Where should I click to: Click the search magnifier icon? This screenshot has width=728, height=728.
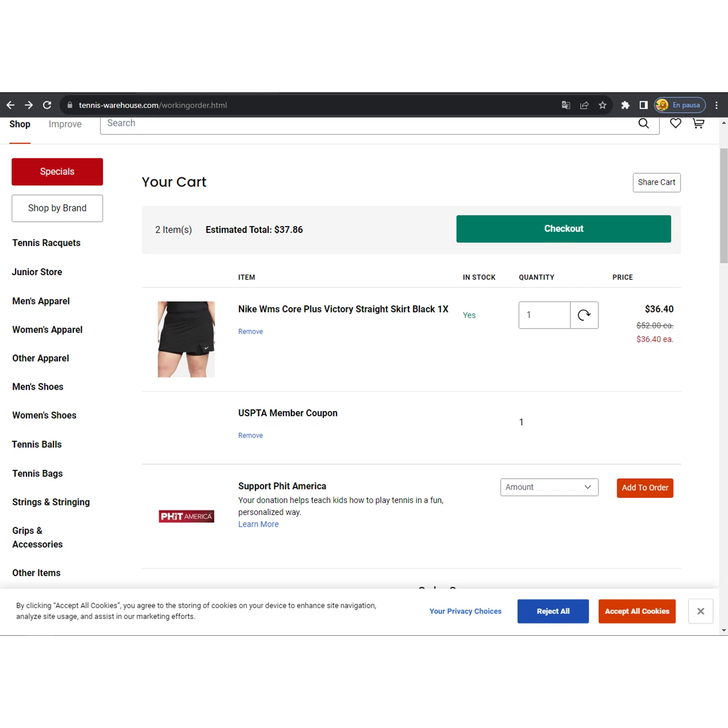(644, 123)
